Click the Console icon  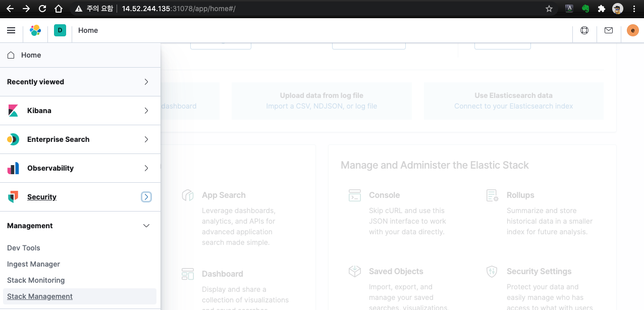355,195
